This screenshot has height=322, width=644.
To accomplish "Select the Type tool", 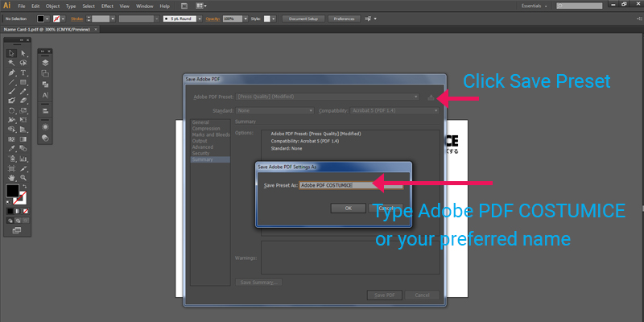I will [x=23, y=72].
